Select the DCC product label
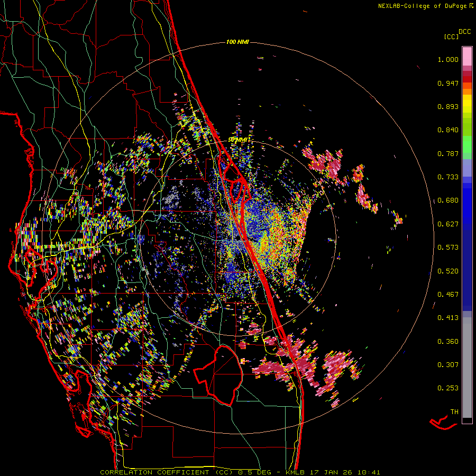Screen dimensions: 476x476 coord(464,32)
